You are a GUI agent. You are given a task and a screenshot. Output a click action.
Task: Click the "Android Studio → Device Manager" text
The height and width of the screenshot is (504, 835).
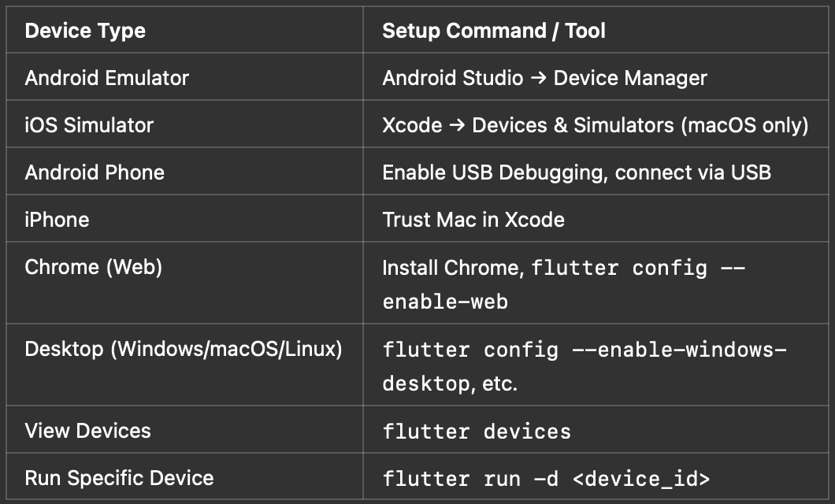pos(544,78)
